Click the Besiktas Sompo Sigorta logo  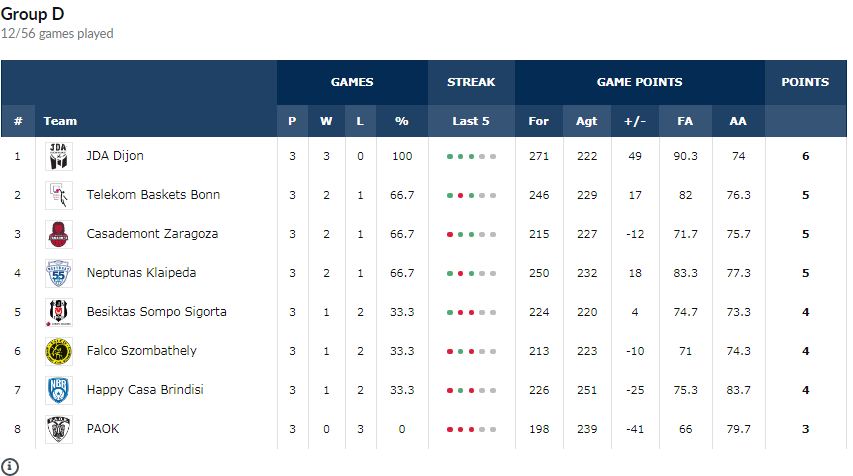58,312
